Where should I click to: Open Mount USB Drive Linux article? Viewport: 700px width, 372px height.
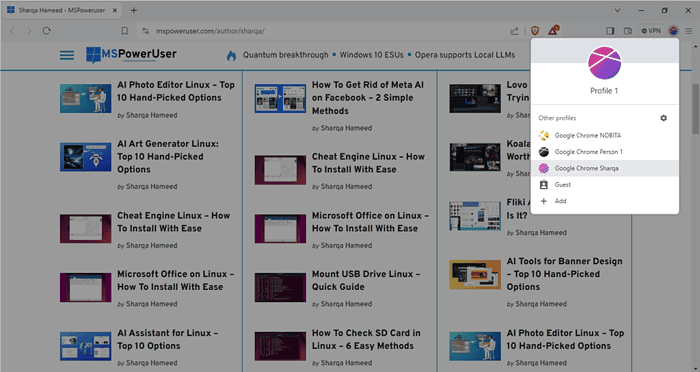point(366,280)
